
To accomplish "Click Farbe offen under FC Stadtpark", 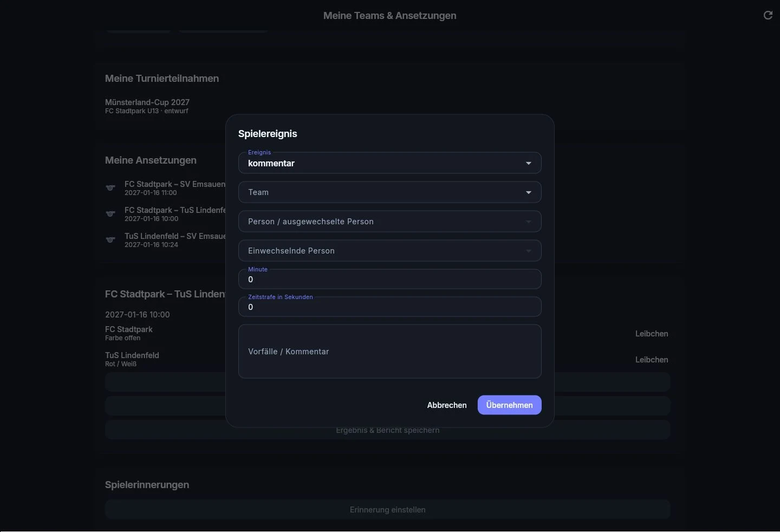I will click(123, 338).
